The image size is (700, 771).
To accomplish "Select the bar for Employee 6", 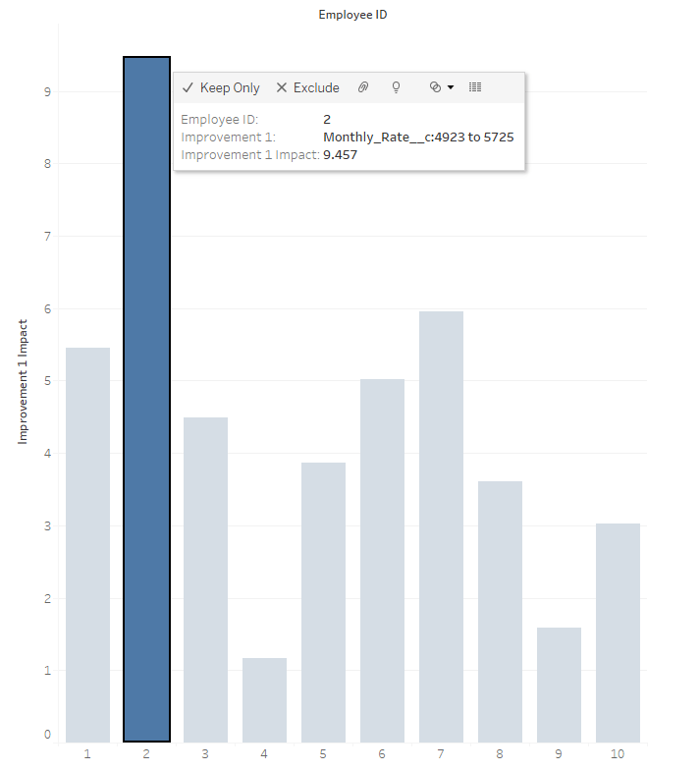I will pyautogui.click(x=382, y=560).
